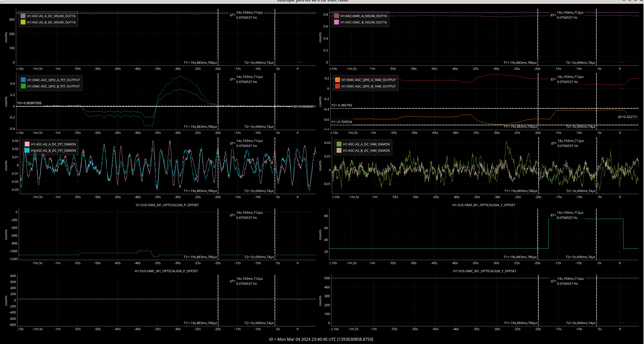Click the T1 cursor label in NSUM plot
Viewport: 644px width, 344px height.
(200, 62)
